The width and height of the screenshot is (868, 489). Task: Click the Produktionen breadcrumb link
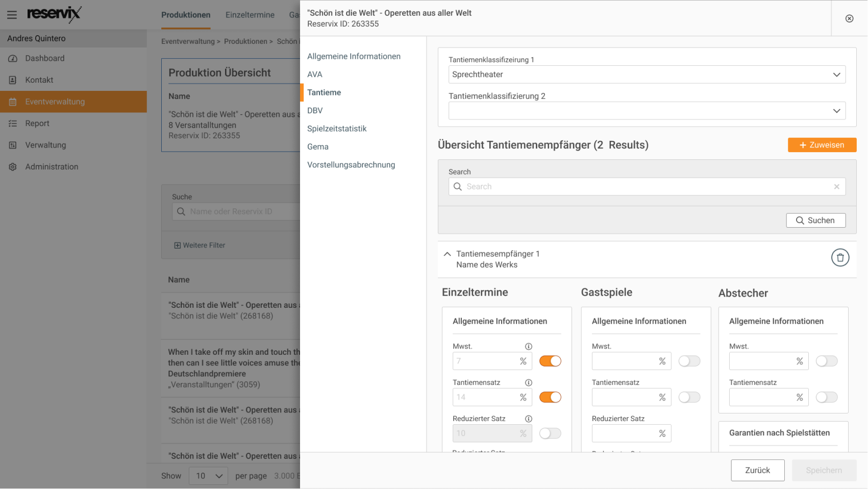click(x=245, y=41)
